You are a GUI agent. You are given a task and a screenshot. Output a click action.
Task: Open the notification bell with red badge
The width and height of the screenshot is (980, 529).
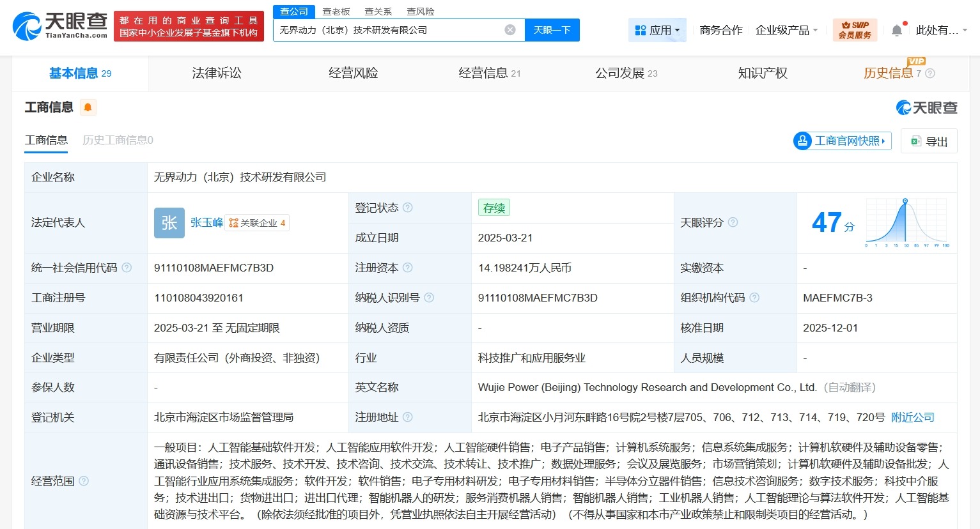click(x=896, y=29)
